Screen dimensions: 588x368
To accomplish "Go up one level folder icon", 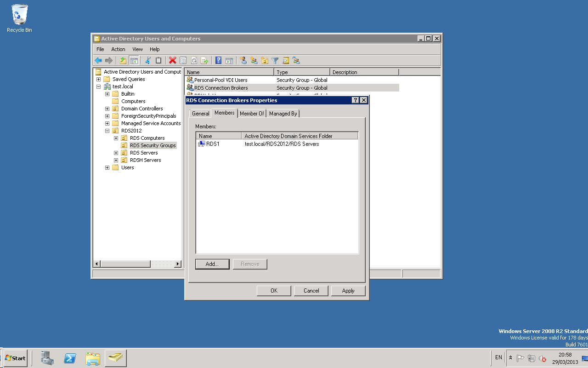I will (123, 60).
